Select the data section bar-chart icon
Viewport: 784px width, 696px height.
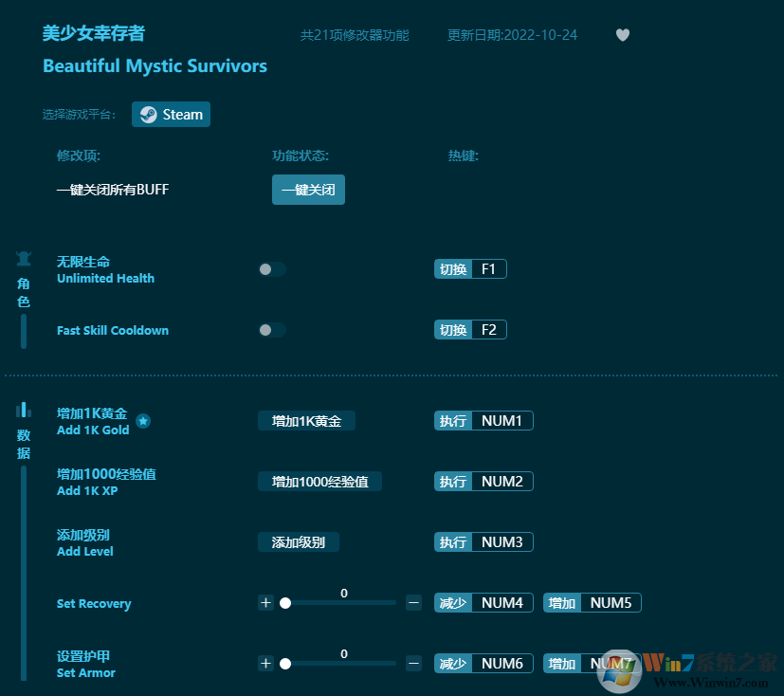24,410
